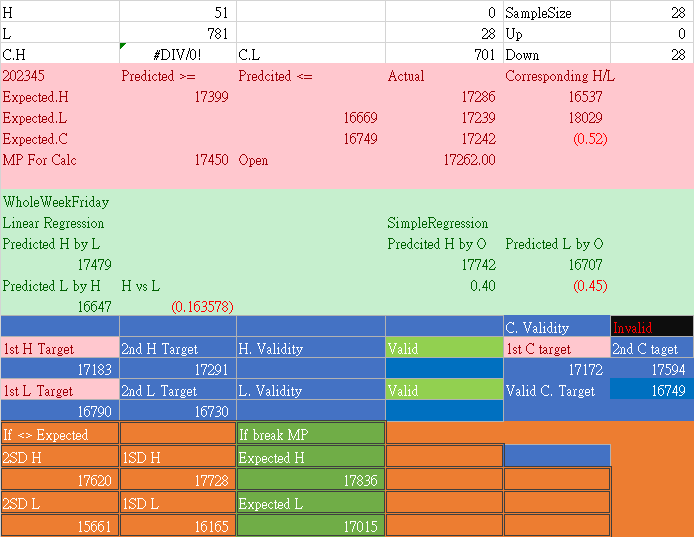This screenshot has width=694, height=537.
Task: Select the black Invalid status cell
Action: pos(651,327)
